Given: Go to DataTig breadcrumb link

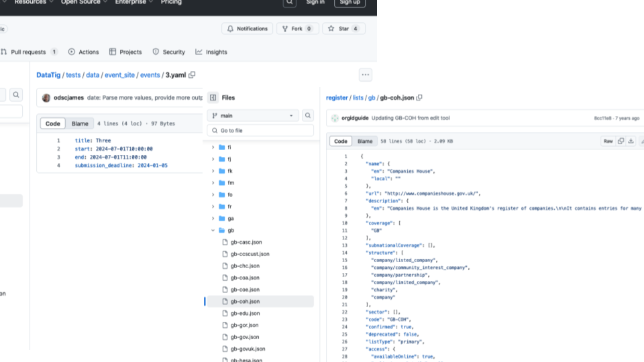Looking at the screenshot, I should [x=48, y=75].
